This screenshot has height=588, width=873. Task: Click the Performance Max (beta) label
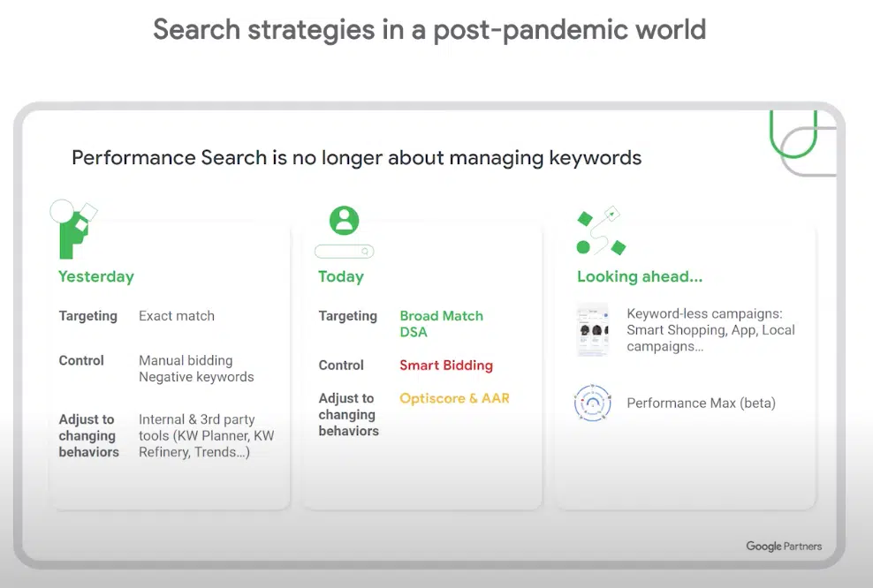701,403
